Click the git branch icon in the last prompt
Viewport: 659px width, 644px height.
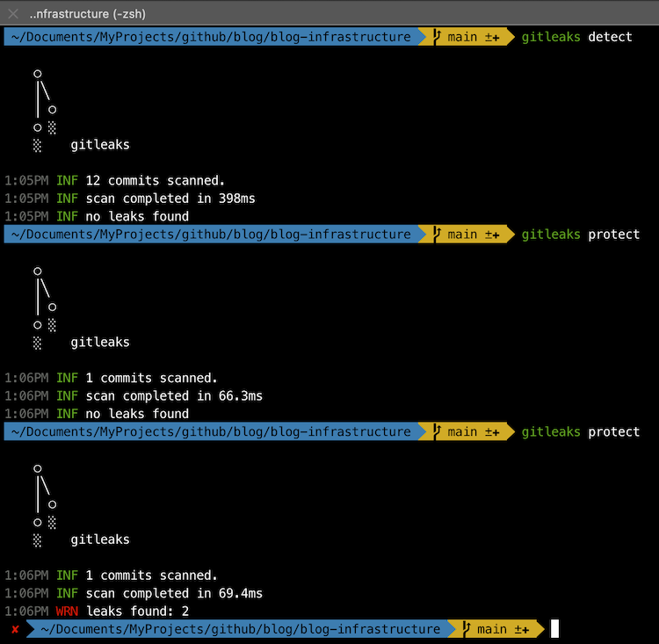(466, 629)
